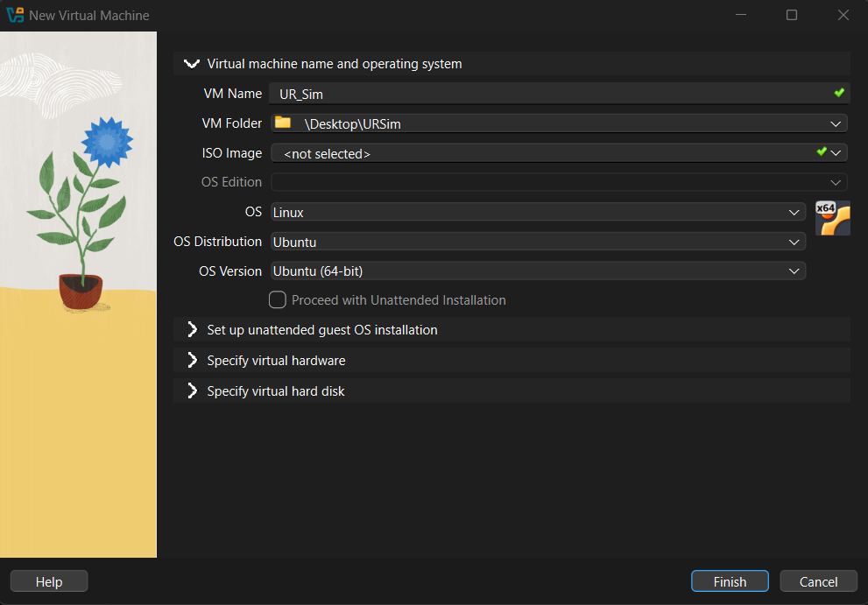Open Help for the wizard

coord(49,581)
